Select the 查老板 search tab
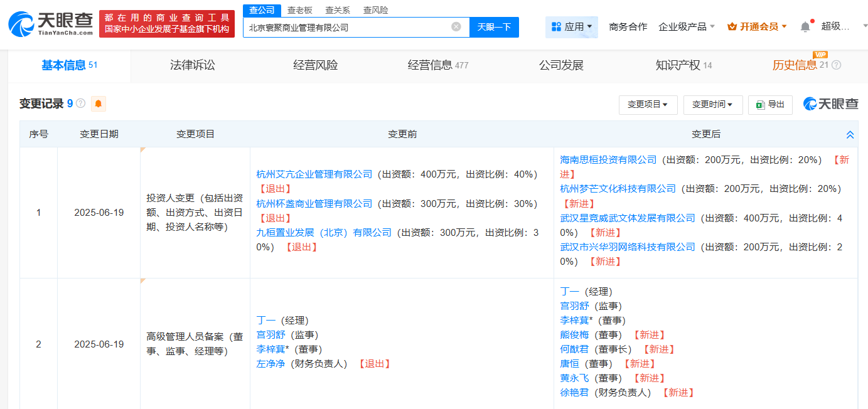The width and height of the screenshot is (868, 409). click(300, 10)
